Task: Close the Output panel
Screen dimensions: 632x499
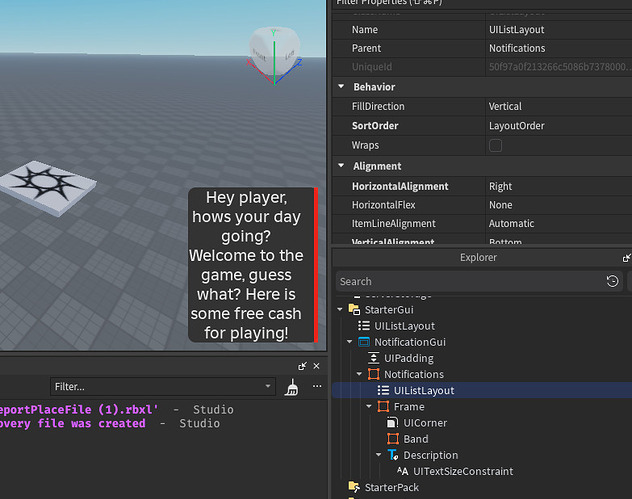Action: [x=316, y=366]
